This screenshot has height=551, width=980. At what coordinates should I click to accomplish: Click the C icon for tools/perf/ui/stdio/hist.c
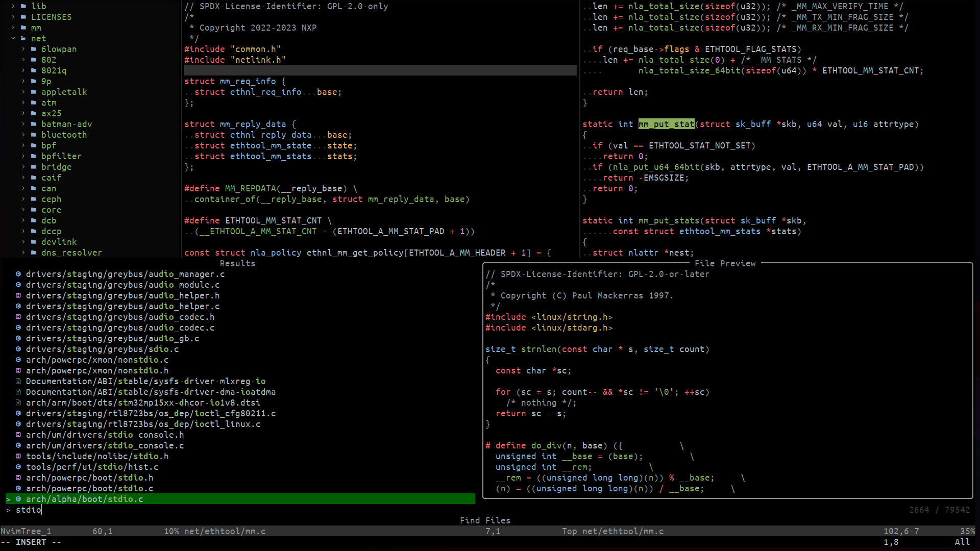click(18, 467)
